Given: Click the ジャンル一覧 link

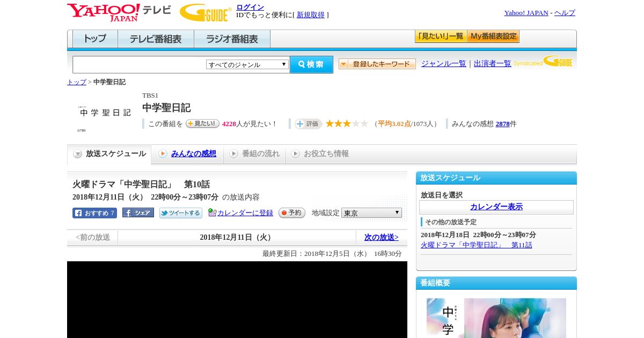Looking at the screenshot, I should 444,64.
